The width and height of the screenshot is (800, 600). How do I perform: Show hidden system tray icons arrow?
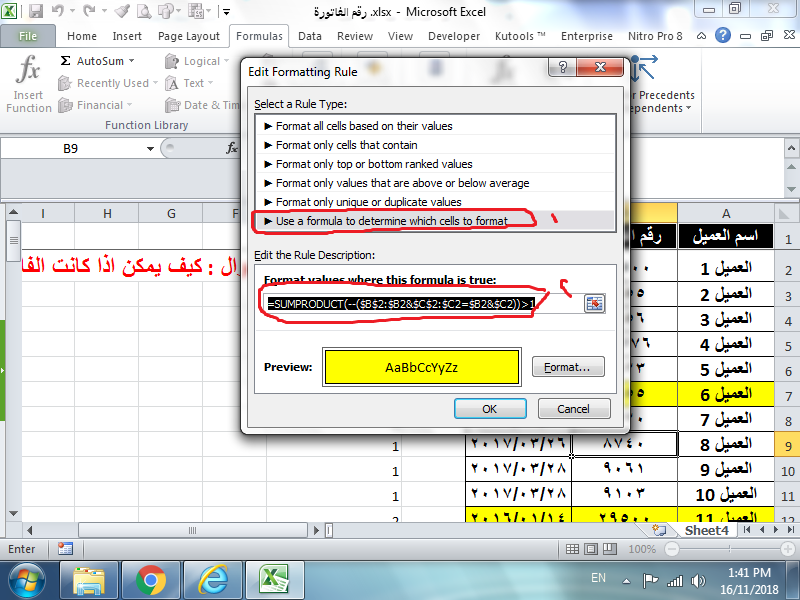(x=627, y=581)
